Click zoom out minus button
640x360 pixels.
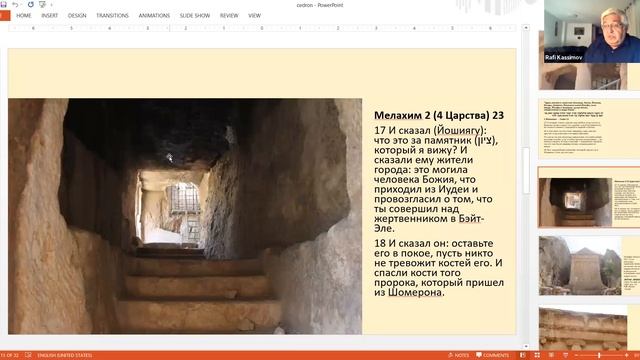pos(577,356)
